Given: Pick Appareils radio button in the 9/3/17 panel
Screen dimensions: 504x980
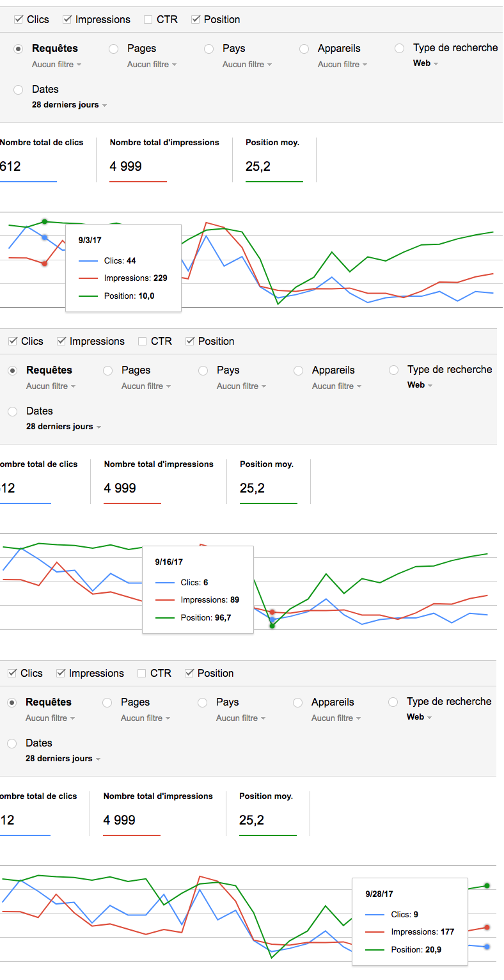Looking at the screenshot, I should click(x=304, y=49).
